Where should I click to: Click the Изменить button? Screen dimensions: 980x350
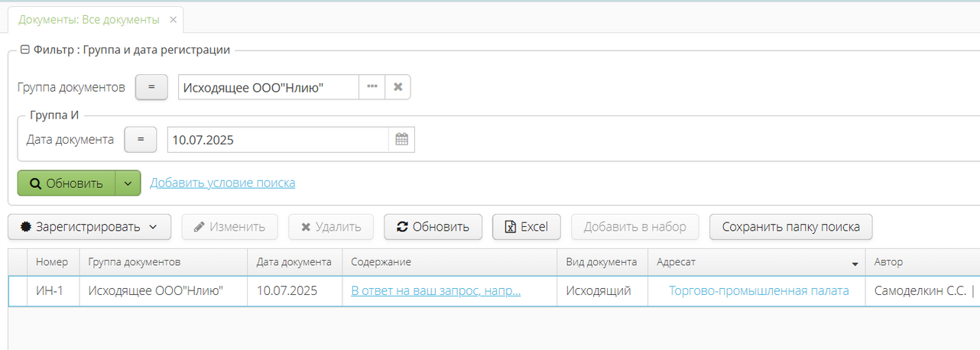point(229,227)
